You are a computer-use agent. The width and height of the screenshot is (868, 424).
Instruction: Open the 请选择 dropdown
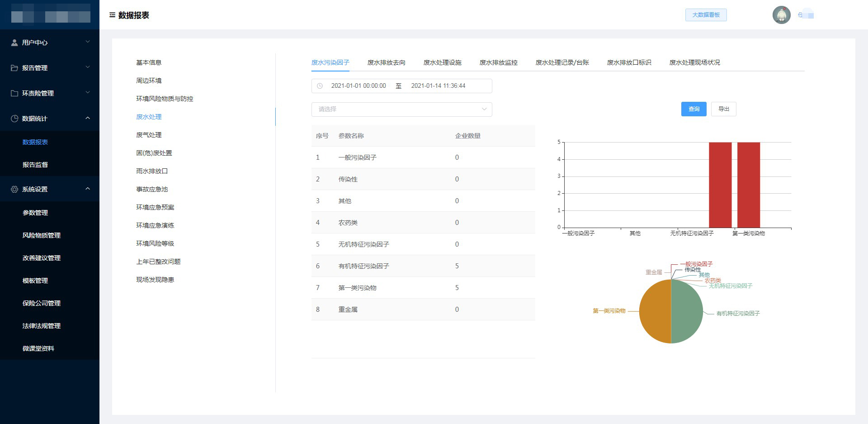coord(401,109)
